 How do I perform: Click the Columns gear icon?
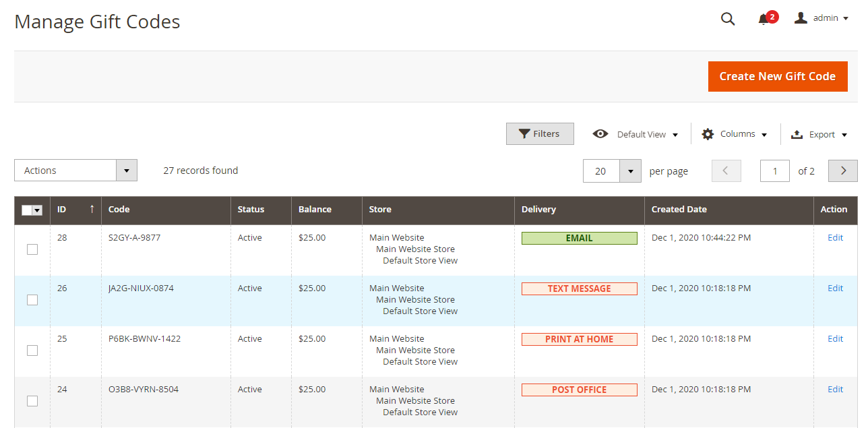(x=708, y=134)
